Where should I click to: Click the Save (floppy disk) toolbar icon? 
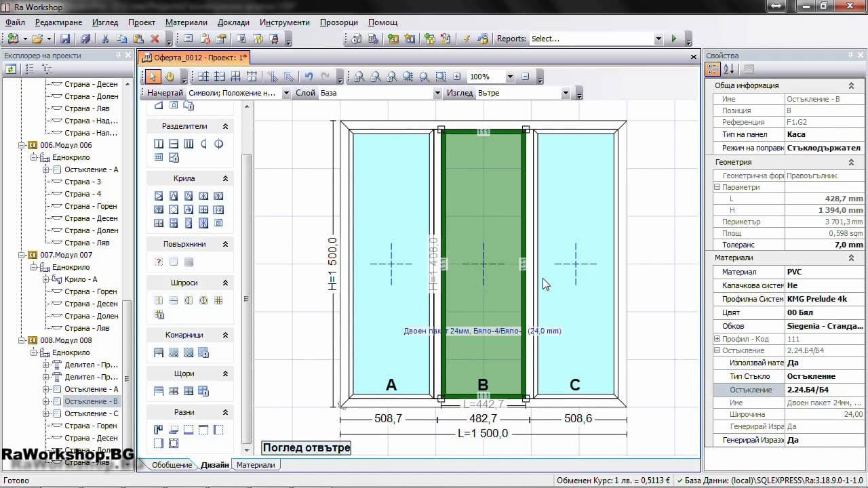point(65,39)
